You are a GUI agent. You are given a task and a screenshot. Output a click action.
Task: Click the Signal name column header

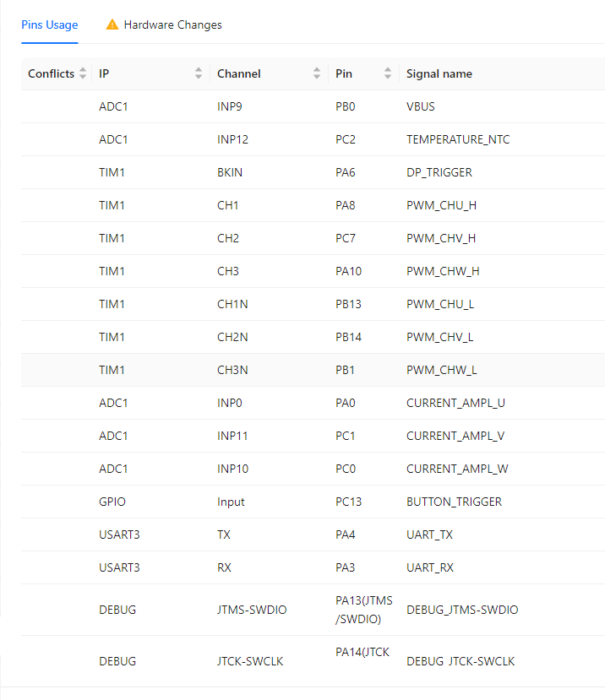pos(439,73)
